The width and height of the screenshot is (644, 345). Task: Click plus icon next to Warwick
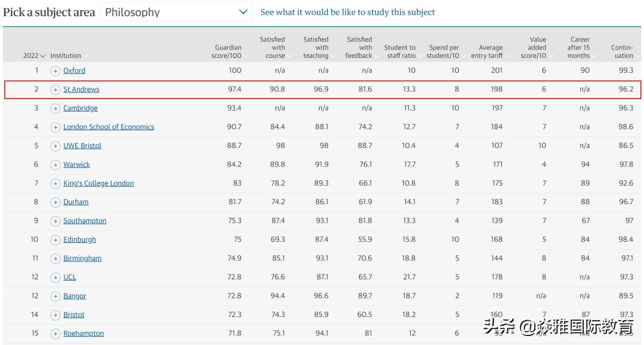pos(55,165)
